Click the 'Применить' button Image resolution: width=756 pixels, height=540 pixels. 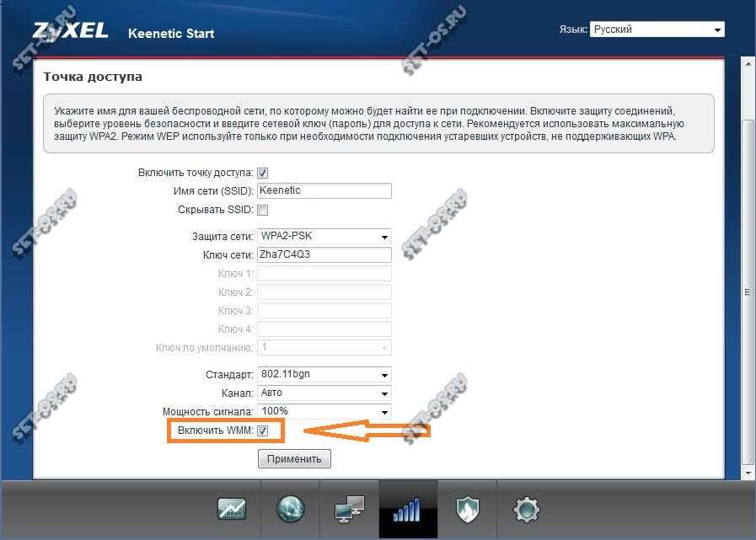[x=294, y=458]
